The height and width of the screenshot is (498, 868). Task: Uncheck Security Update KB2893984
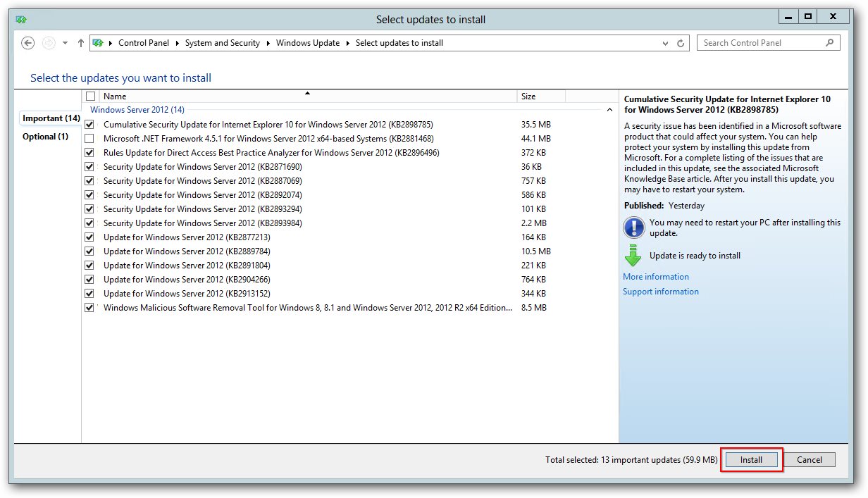(x=89, y=223)
